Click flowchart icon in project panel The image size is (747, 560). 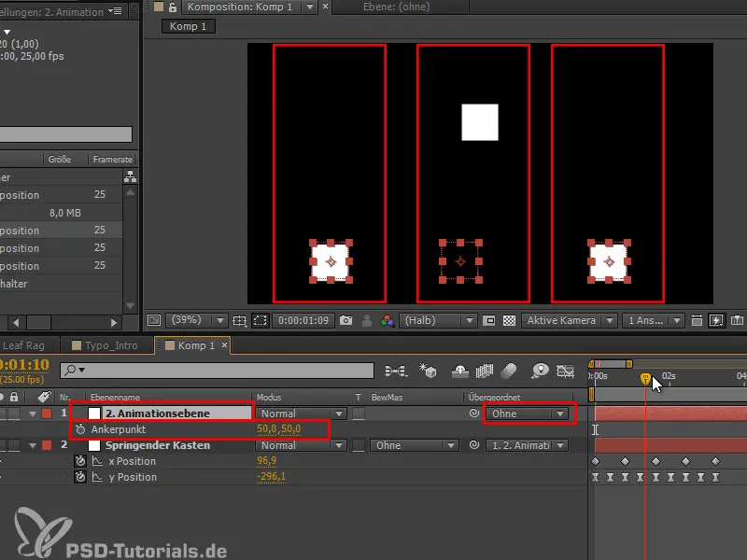pyautogui.click(x=130, y=177)
